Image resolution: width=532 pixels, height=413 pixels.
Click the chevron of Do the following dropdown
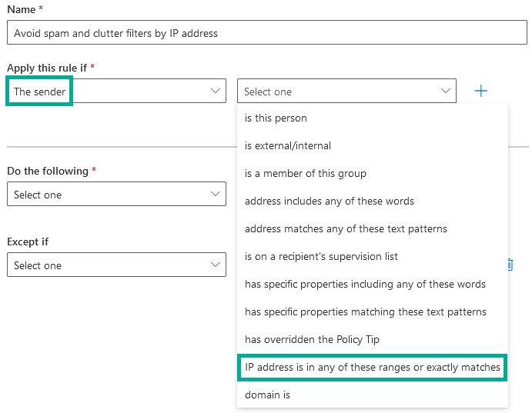pos(215,195)
